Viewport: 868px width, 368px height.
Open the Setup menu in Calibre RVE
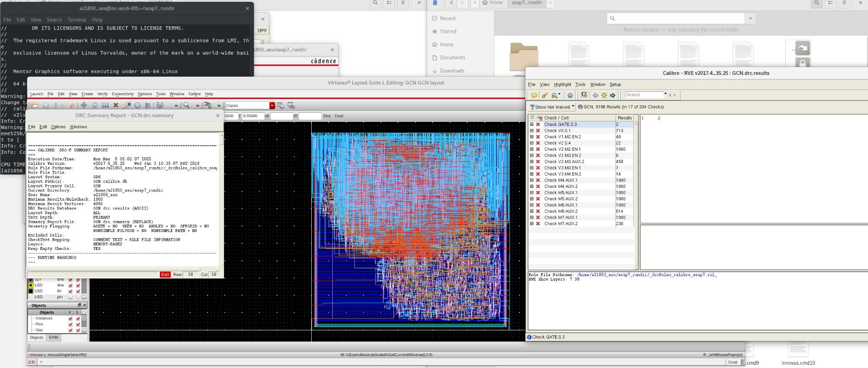pos(615,85)
